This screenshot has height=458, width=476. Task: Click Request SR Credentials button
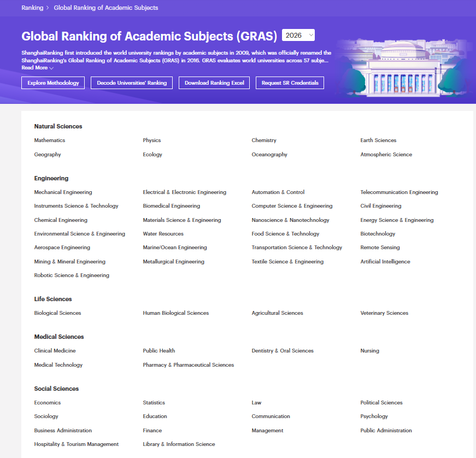(290, 83)
